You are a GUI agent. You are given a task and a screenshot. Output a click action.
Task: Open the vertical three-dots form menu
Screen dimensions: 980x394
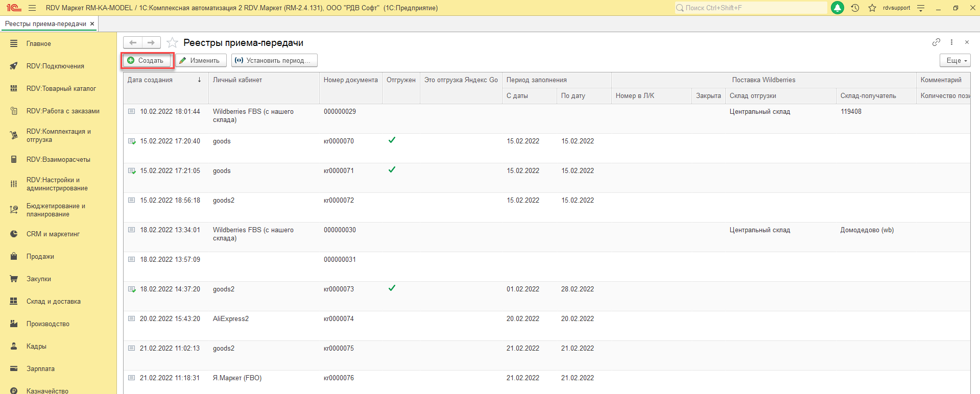click(951, 42)
